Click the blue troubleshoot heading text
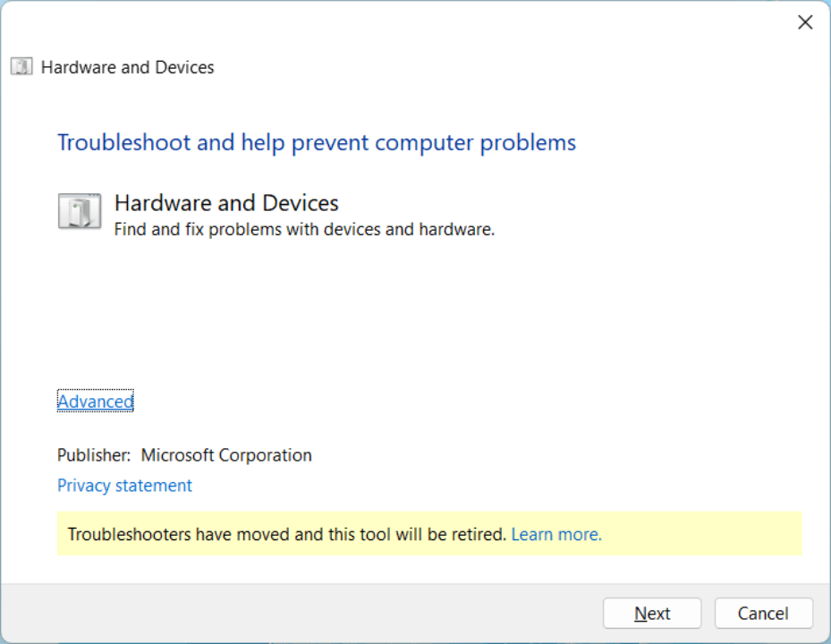This screenshot has height=644, width=831. 316,142
